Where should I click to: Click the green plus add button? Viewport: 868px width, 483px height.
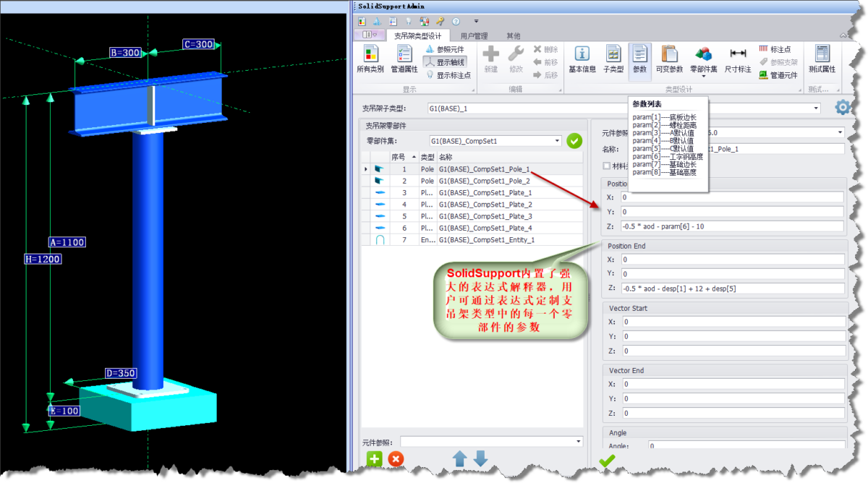coord(374,458)
